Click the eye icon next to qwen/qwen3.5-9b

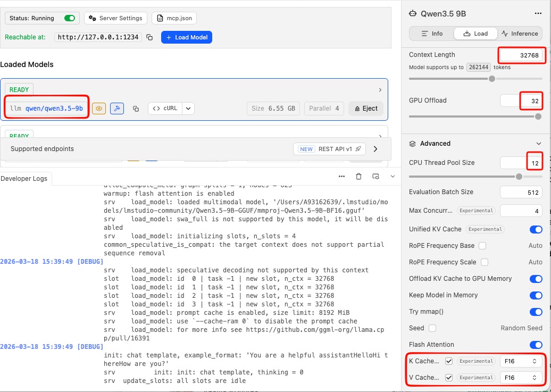(x=100, y=108)
